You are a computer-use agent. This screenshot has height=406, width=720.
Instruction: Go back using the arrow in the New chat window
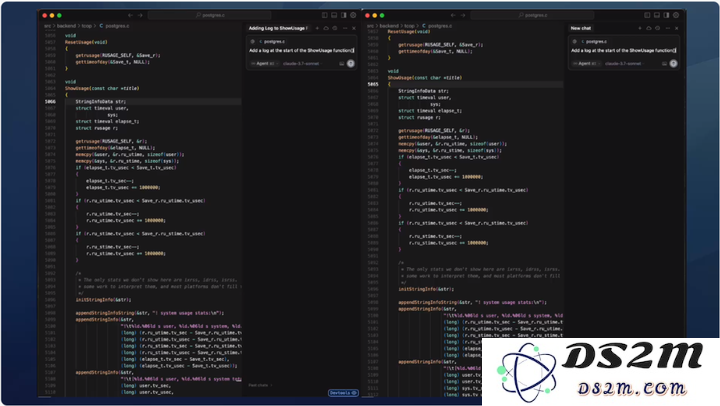pos(453,15)
